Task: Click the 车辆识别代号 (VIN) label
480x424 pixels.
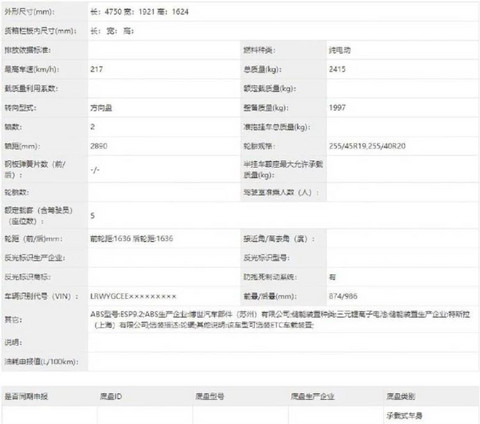Action: click(x=41, y=296)
